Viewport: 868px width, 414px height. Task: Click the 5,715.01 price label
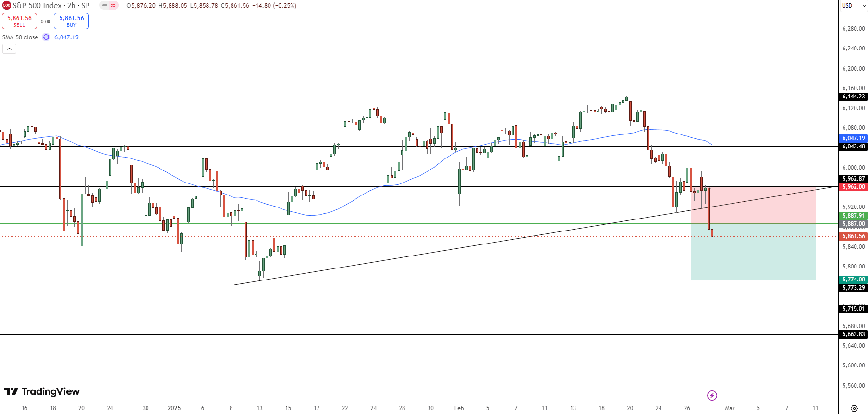pos(854,309)
